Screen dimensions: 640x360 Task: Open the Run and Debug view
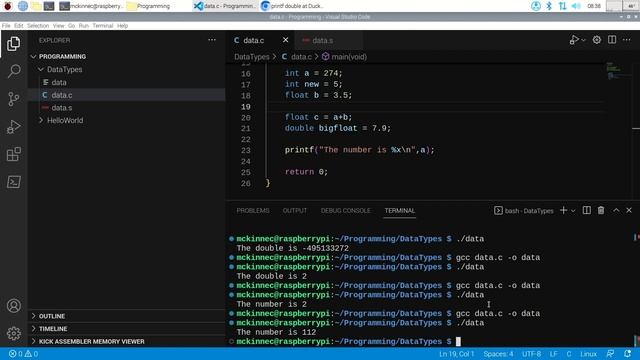13,127
